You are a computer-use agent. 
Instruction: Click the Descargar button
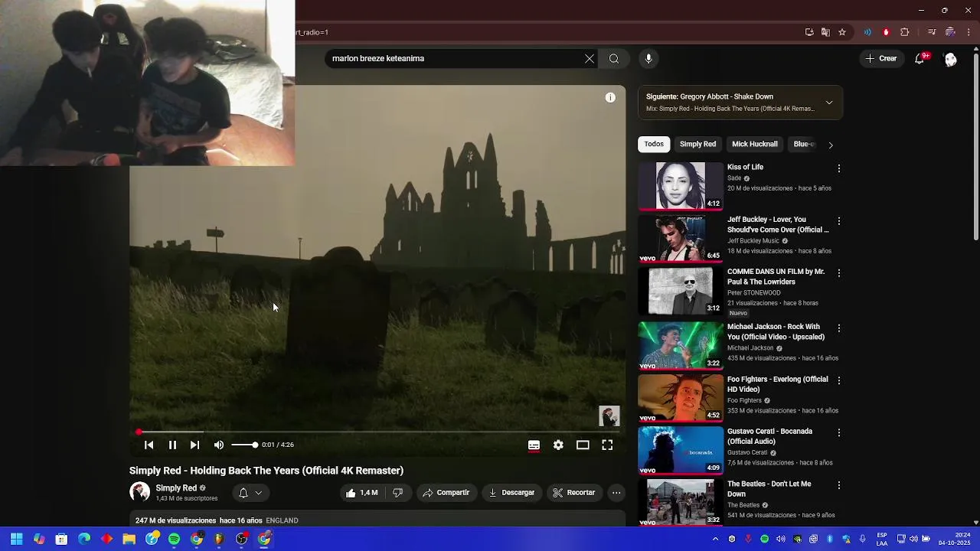[x=512, y=493]
